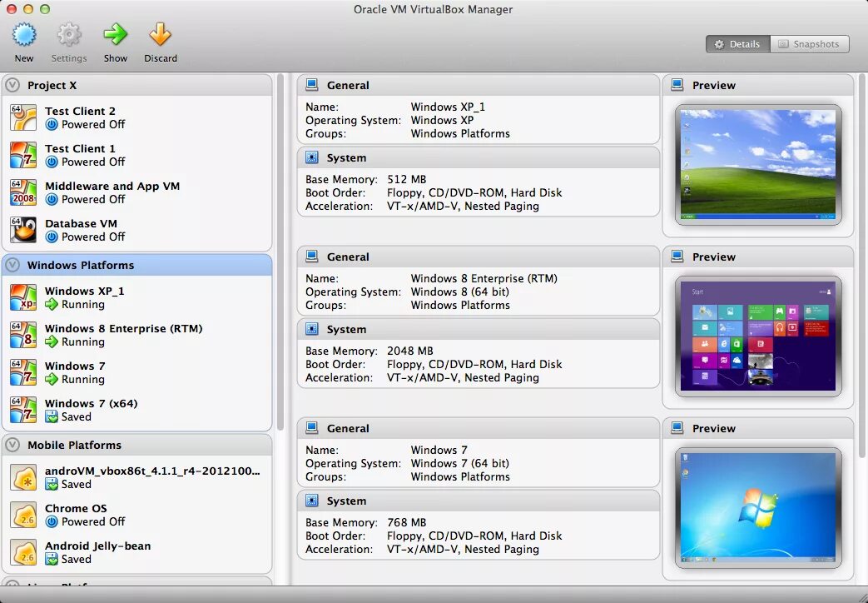This screenshot has width=868, height=603.
Task: Collapse the Mobile Platforms group
Action: pos(12,445)
